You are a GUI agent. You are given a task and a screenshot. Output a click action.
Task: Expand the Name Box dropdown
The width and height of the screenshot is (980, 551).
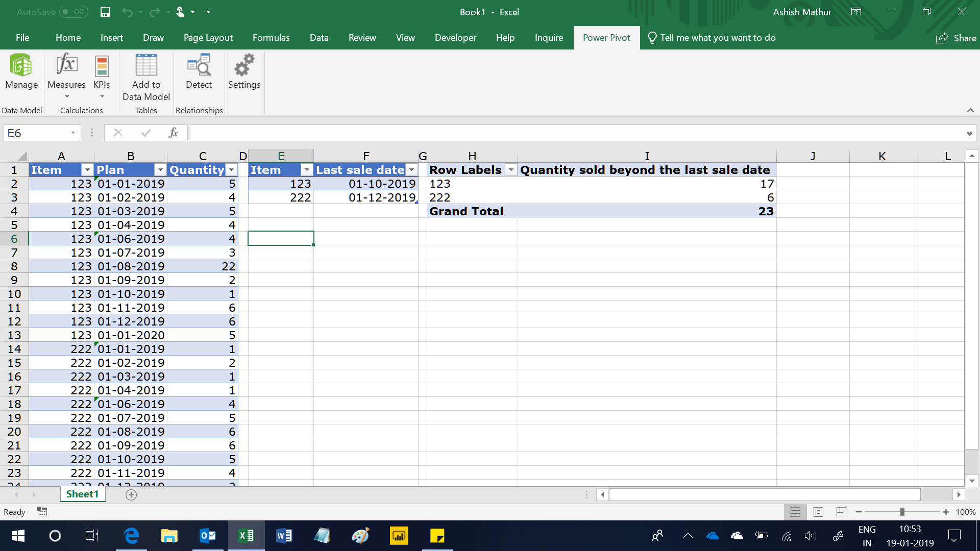(73, 133)
